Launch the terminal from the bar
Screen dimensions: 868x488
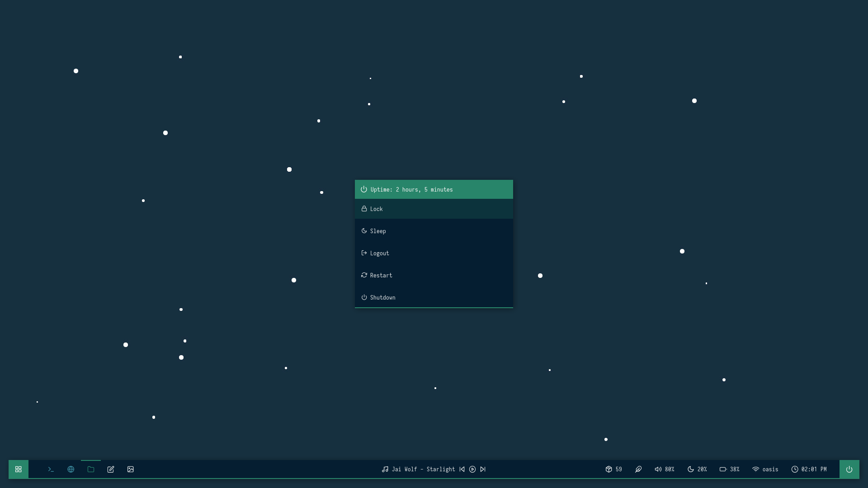51,469
